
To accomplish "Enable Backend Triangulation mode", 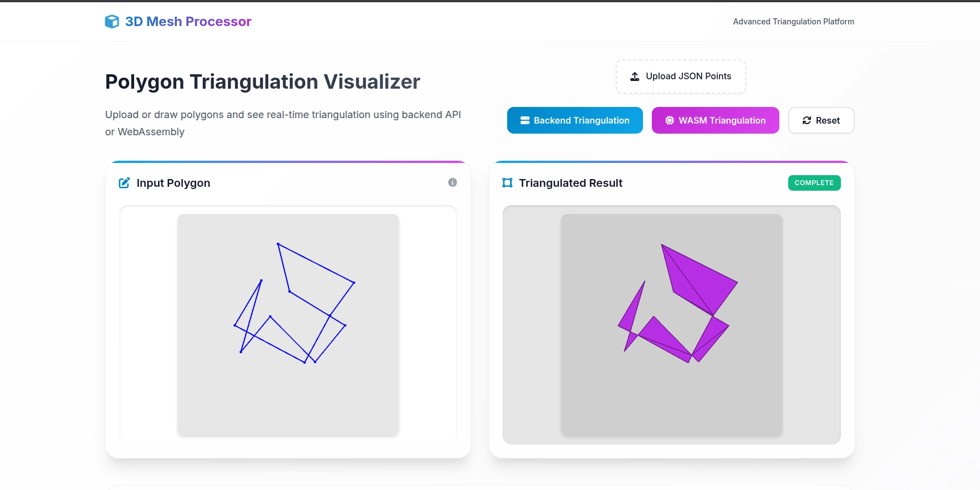I will coord(575,120).
